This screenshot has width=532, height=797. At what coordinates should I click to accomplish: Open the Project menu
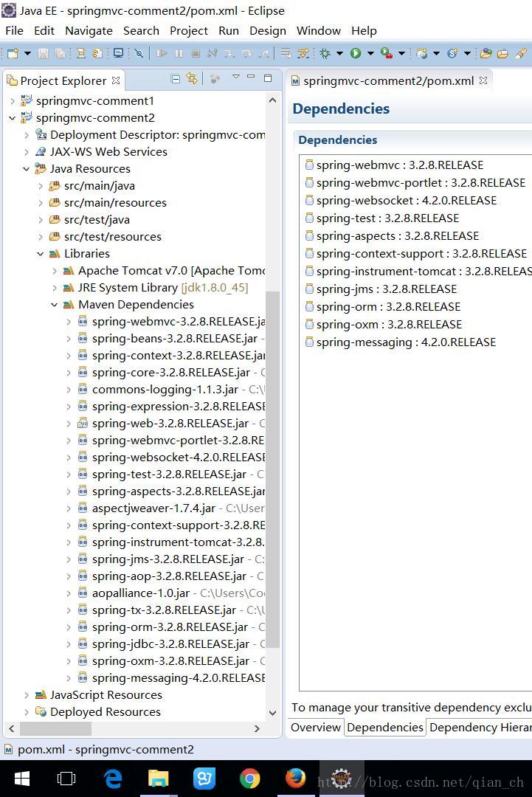coord(188,31)
